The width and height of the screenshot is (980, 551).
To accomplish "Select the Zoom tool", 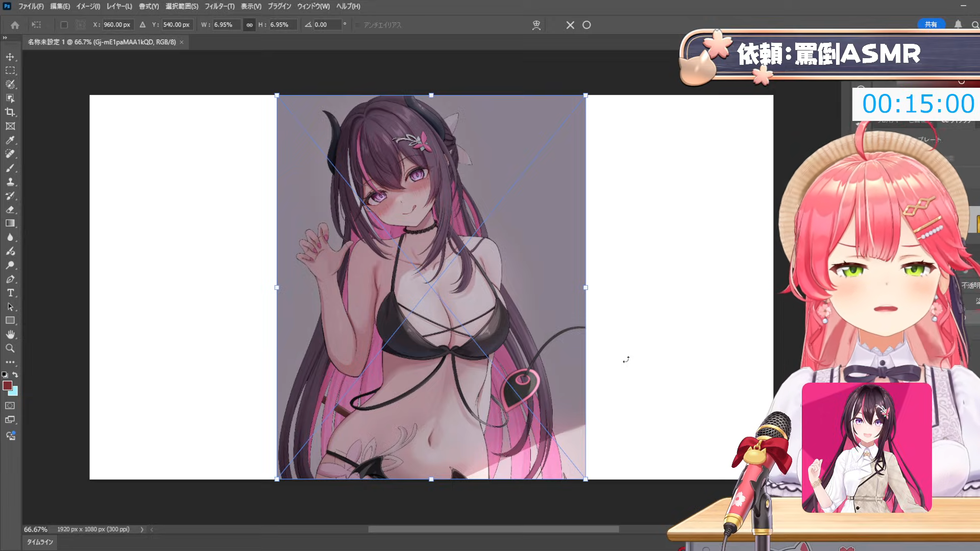I will [10, 348].
